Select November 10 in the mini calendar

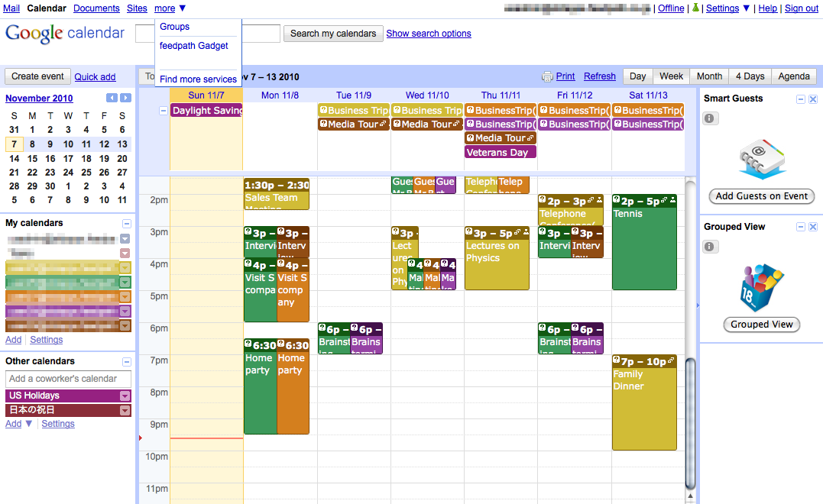tap(68, 144)
